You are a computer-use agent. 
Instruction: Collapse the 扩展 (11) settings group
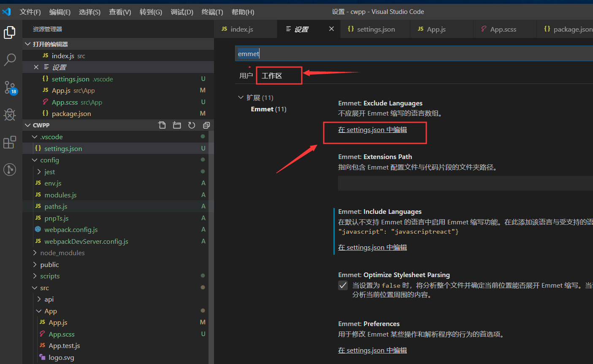tap(241, 97)
